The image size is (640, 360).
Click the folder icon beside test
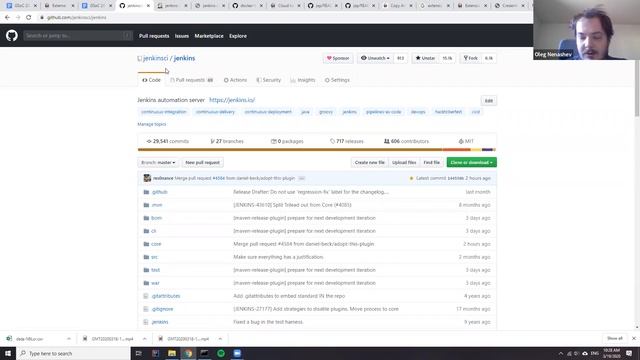pyautogui.click(x=146, y=270)
